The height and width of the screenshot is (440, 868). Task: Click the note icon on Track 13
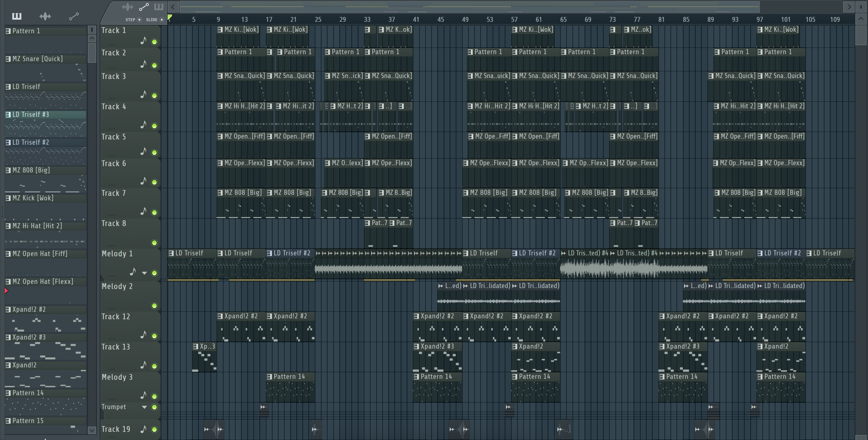pos(144,365)
